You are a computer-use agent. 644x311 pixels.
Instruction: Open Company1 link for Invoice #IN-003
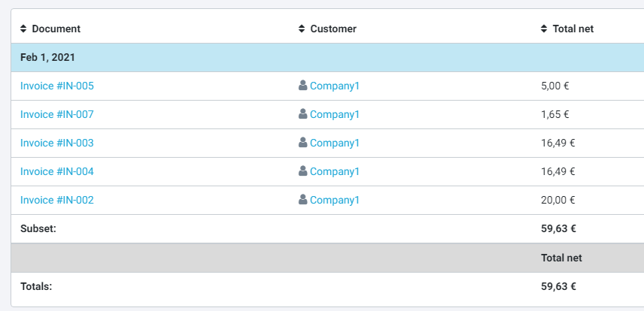coord(335,143)
